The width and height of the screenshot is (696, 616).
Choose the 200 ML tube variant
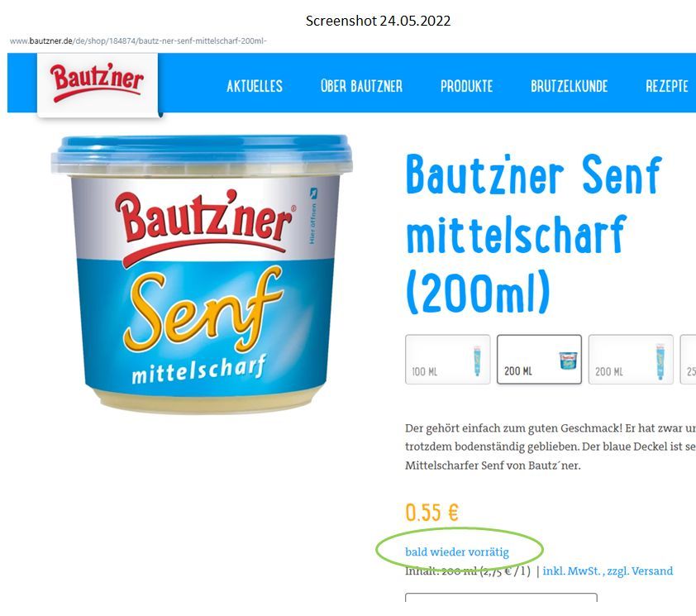click(631, 360)
